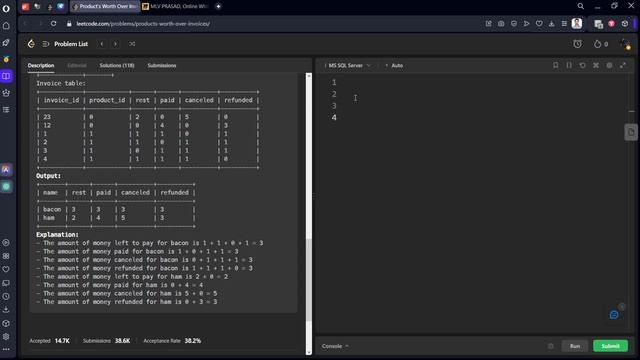Open the notes side panel icon
Screen dimensions: 640x360
631,132
